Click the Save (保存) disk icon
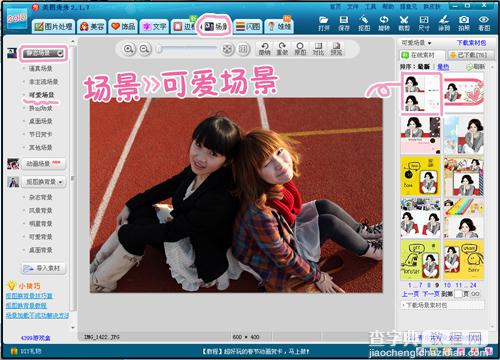Image resolution: width=500 pixels, height=360 pixels. [344, 23]
